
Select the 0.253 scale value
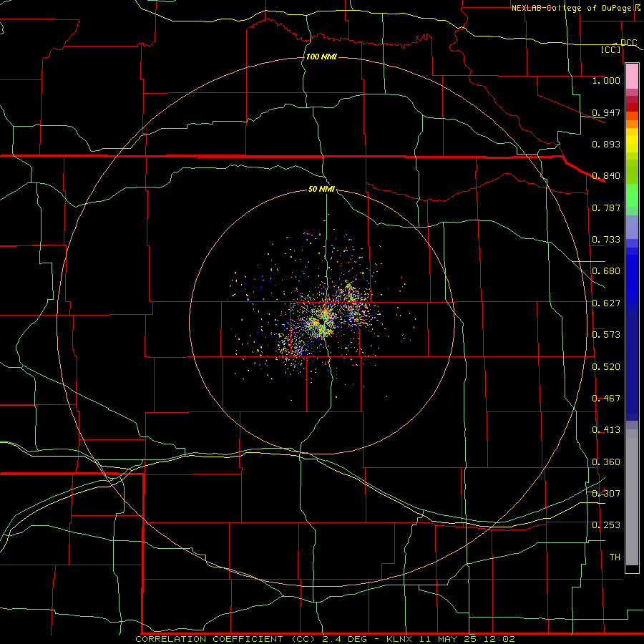pyautogui.click(x=606, y=525)
